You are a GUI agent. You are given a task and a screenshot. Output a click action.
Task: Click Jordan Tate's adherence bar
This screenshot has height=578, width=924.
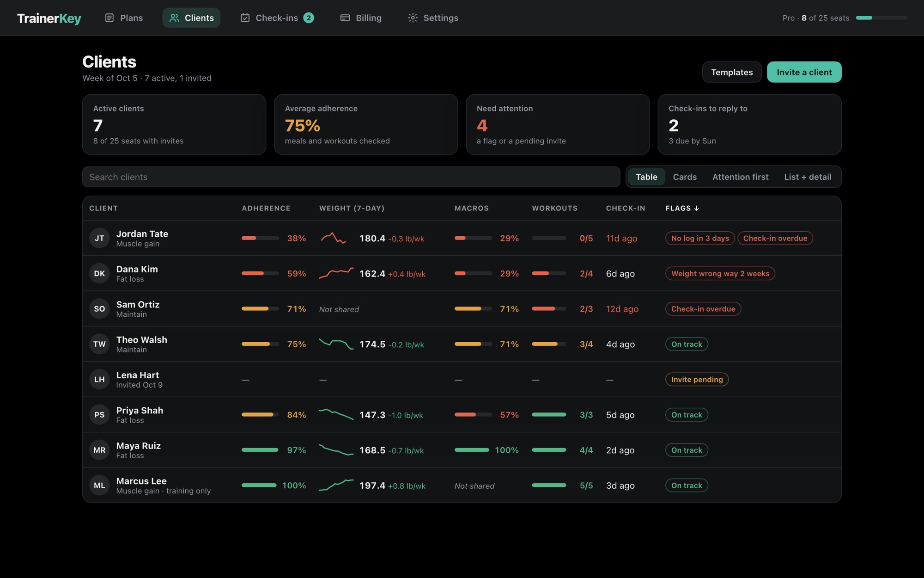coord(260,238)
